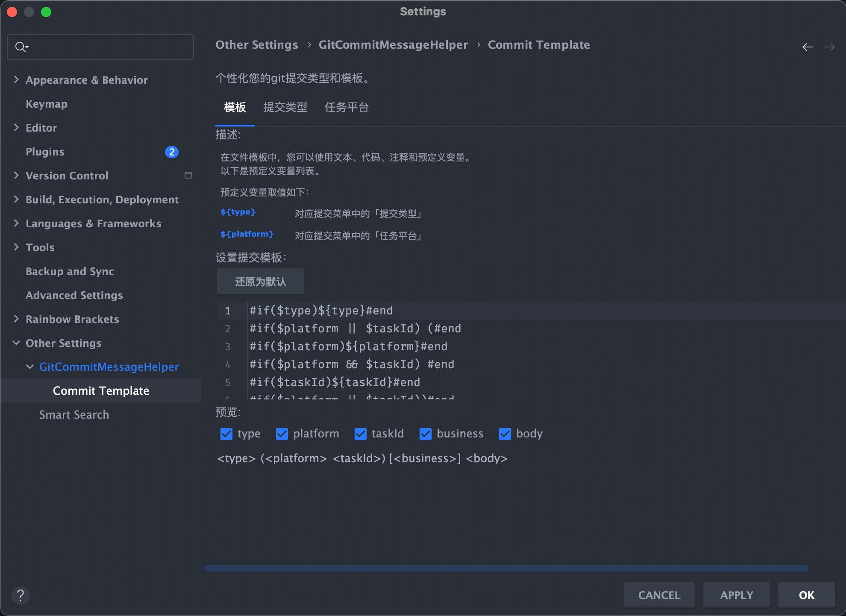Expand the Appearance & Behavior section
Screen dimensions: 846x616
tap(16, 80)
